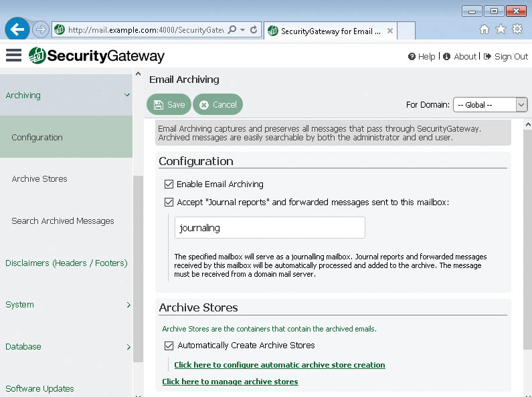
Task: Click link to configure automatic archive store creation
Action: tap(280, 365)
